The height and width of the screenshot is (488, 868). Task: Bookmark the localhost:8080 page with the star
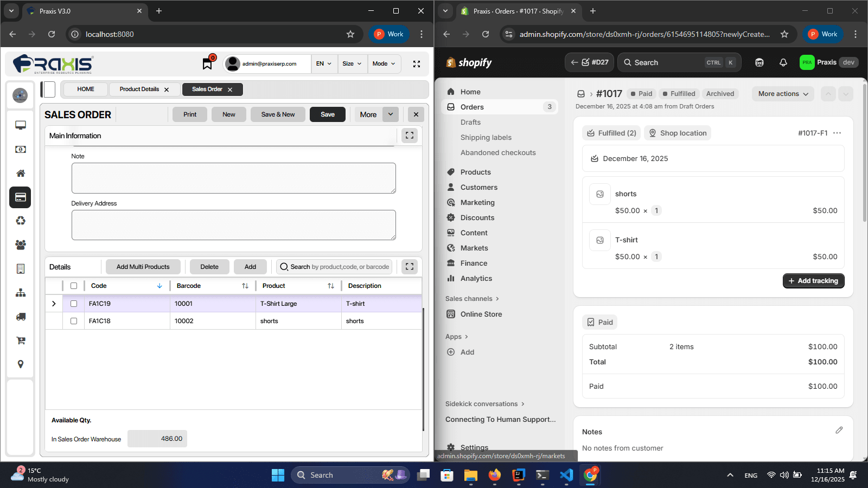click(x=350, y=34)
